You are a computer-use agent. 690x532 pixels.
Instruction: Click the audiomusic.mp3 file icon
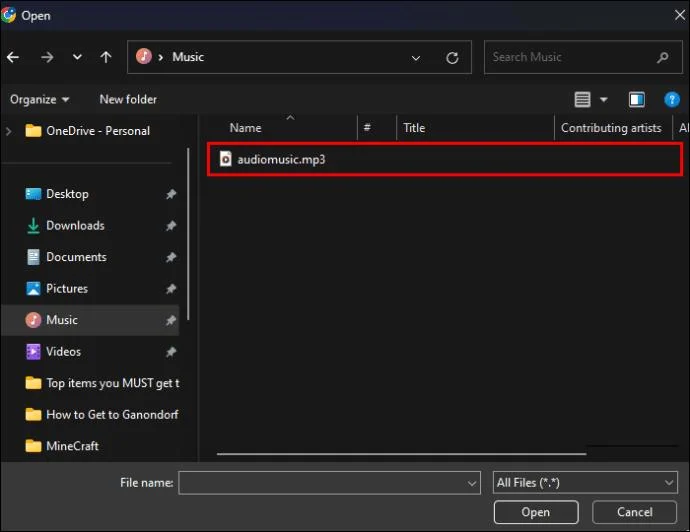225,159
